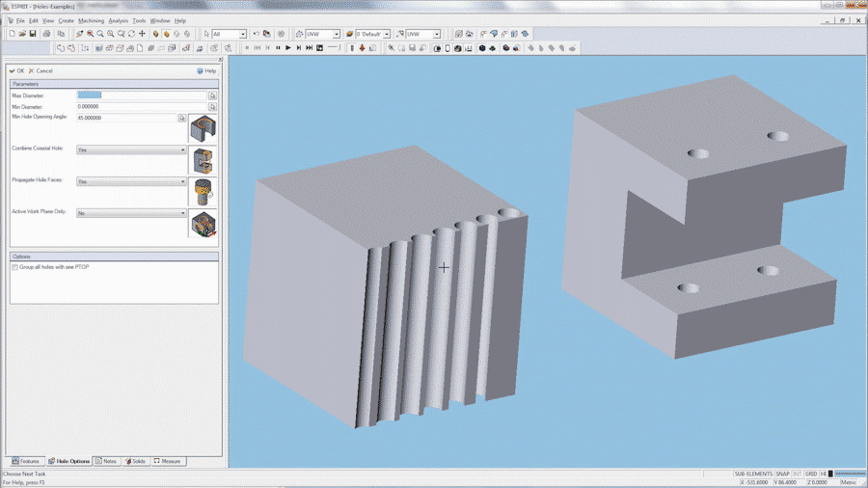Toggle GRID mode in status bar
This screenshot has width=868, height=488.
point(811,474)
